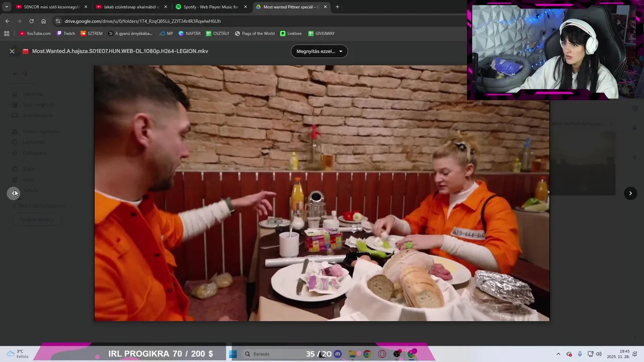Close the SENCOR mini sütő tab
Image resolution: width=644 pixels, height=362 pixels.
click(x=86, y=7)
